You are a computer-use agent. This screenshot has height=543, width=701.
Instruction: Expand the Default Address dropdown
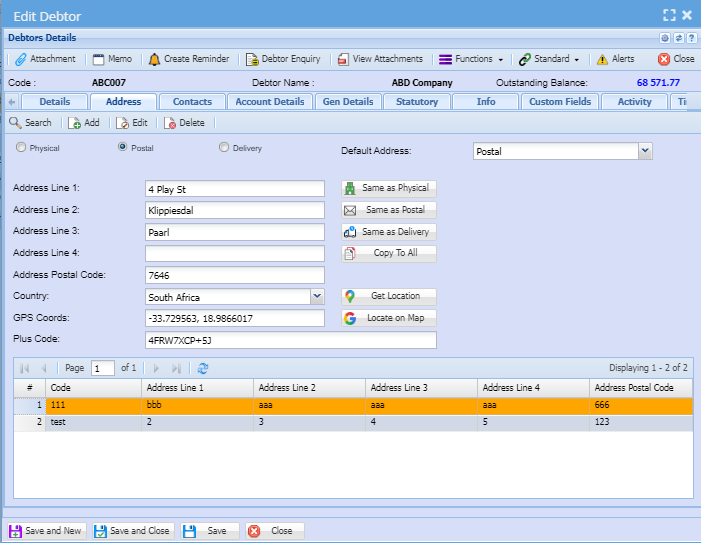click(x=645, y=151)
